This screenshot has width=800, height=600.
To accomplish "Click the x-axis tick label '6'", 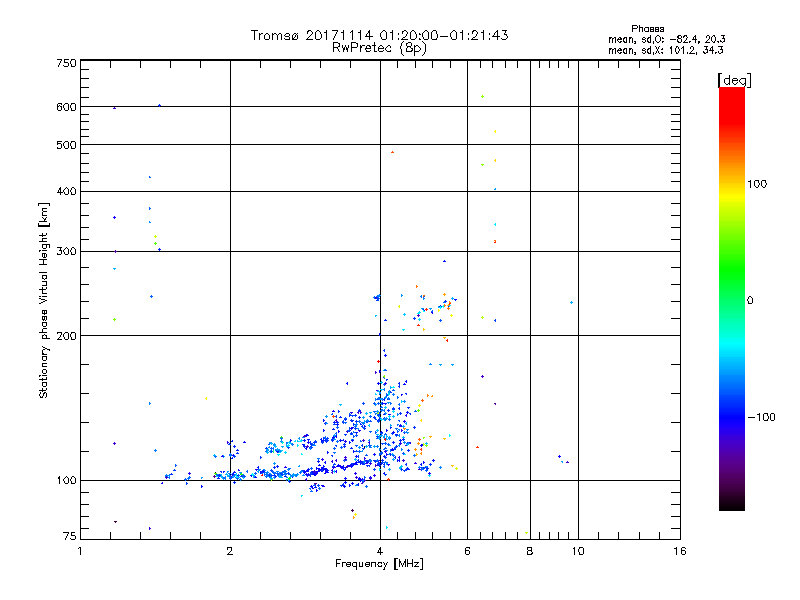I will (467, 551).
